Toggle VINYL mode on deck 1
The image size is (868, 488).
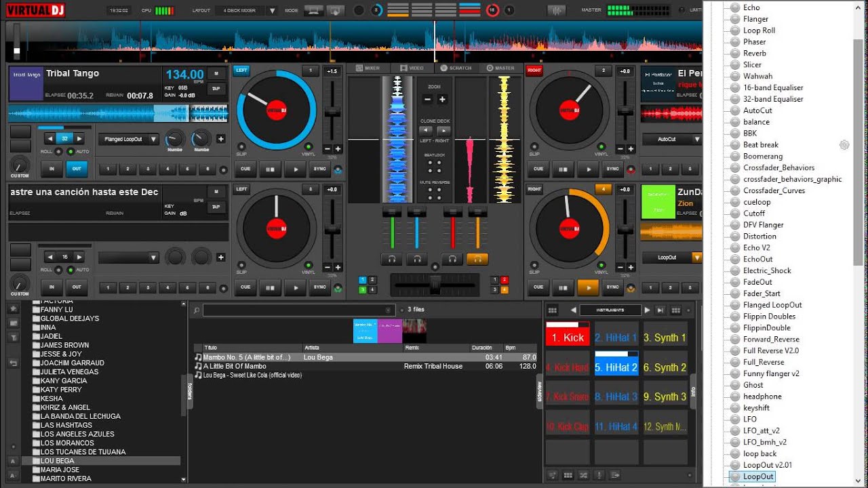[309, 146]
